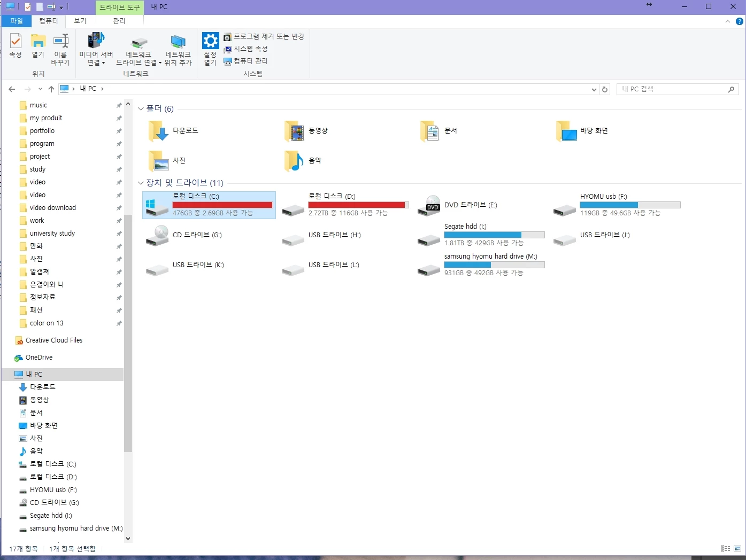746x560 pixels.
Task: Click the up one level arrow
Action: 51,89
